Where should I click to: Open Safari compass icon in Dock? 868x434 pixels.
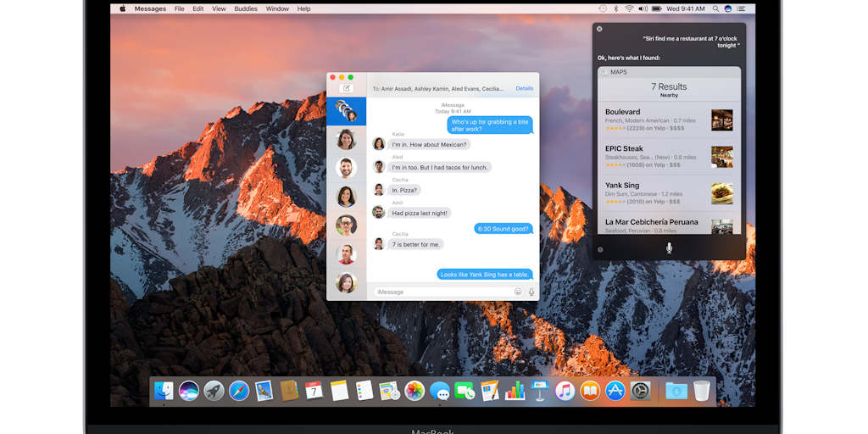pyautogui.click(x=239, y=391)
